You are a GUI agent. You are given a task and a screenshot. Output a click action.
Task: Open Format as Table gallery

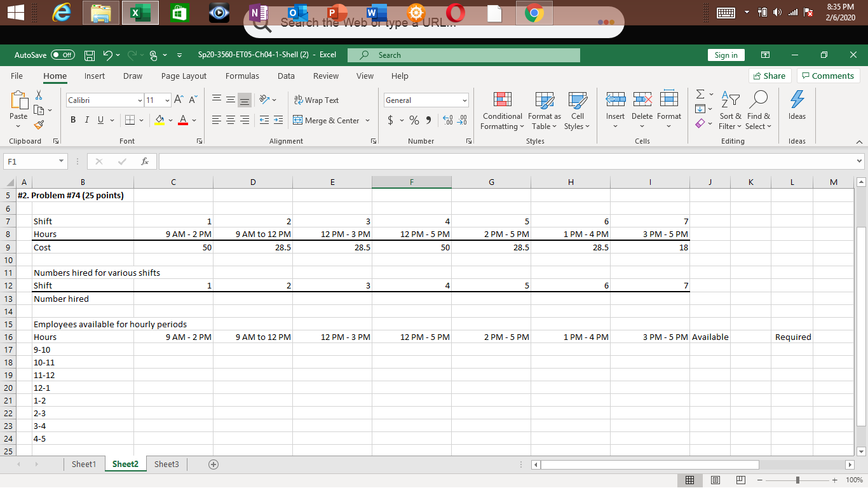click(x=545, y=111)
